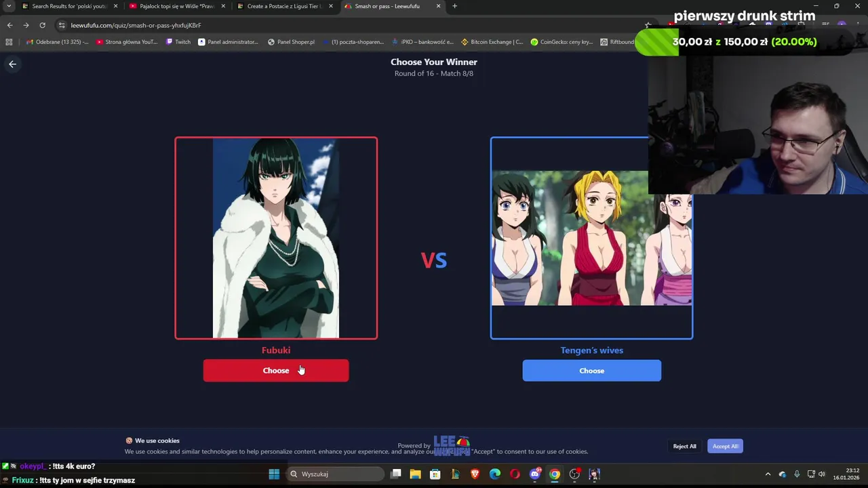
Task: Choose Fubuki as the winner
Action: 276,371
